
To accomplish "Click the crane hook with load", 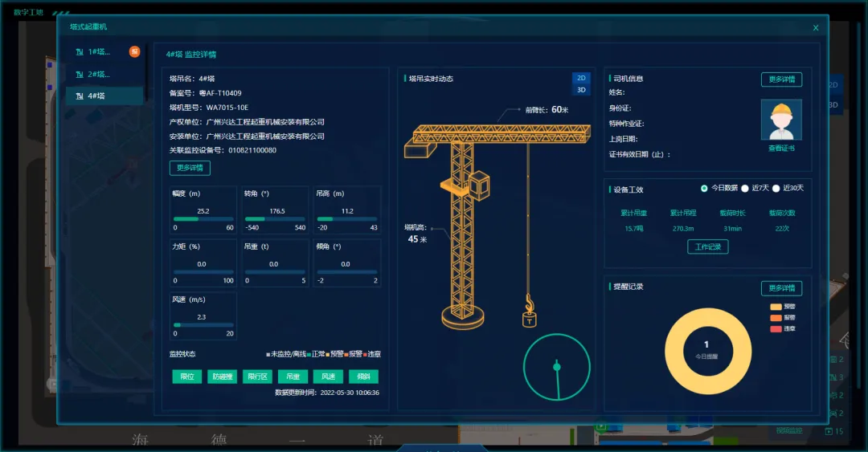I will (x=529, y=312).
